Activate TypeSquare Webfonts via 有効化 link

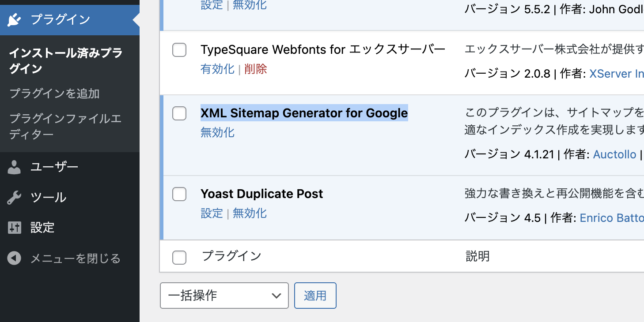pos(217,69)
